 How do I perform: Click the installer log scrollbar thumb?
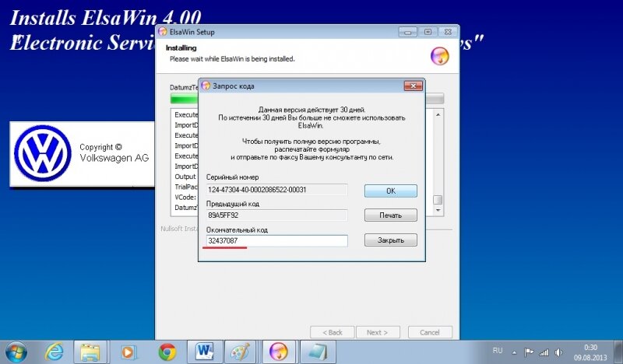[x=438, y=200]
